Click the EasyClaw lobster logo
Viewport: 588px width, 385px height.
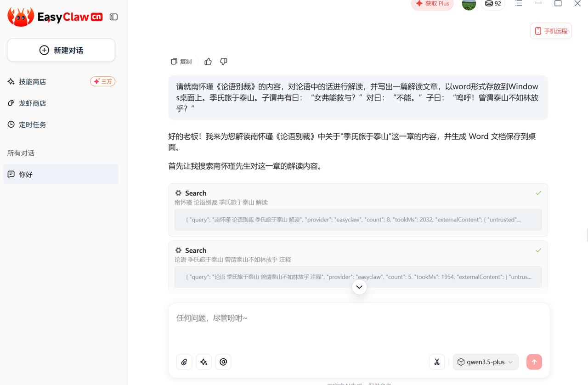[x=20, y=16]
